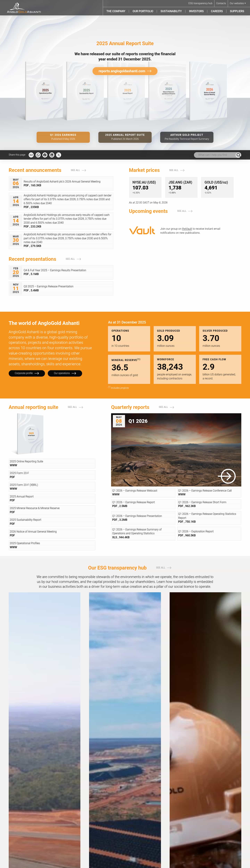Click the circled arrow on Q1 2026 image

[227, 476]
